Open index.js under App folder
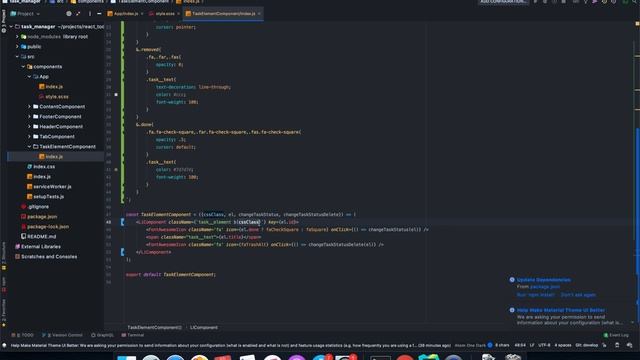 (x=51, y=87)
